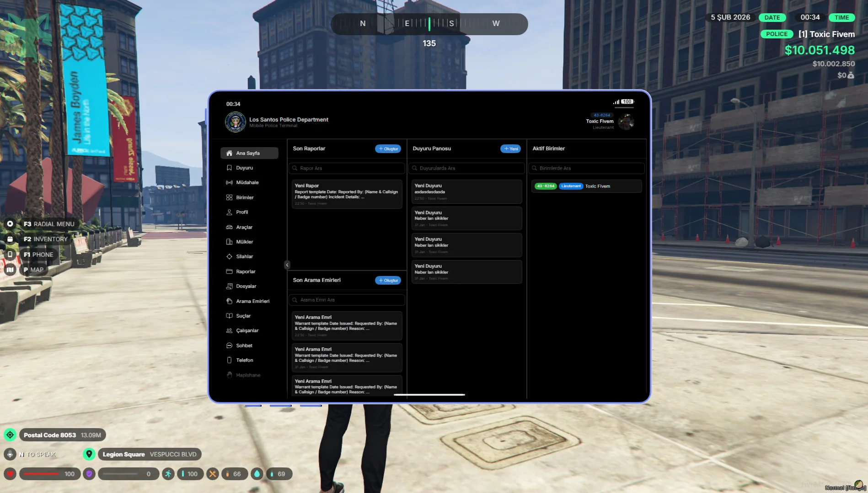Viewport: 868px width, 493px height.
Task: Select the Lieutenant Toxic Fivem active unit
Action: 586,186
